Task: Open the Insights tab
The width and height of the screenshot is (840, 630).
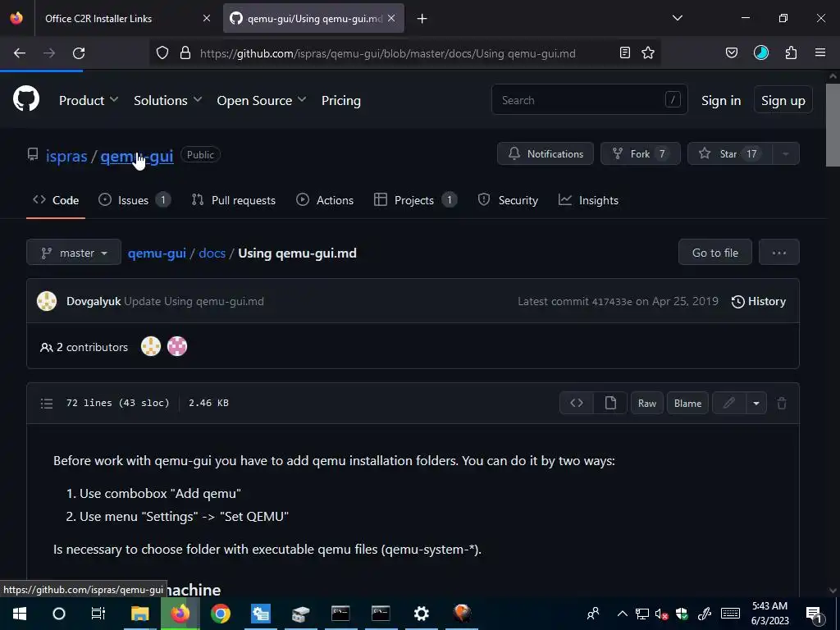Action: pyautogui.click(x=588, y=200)
